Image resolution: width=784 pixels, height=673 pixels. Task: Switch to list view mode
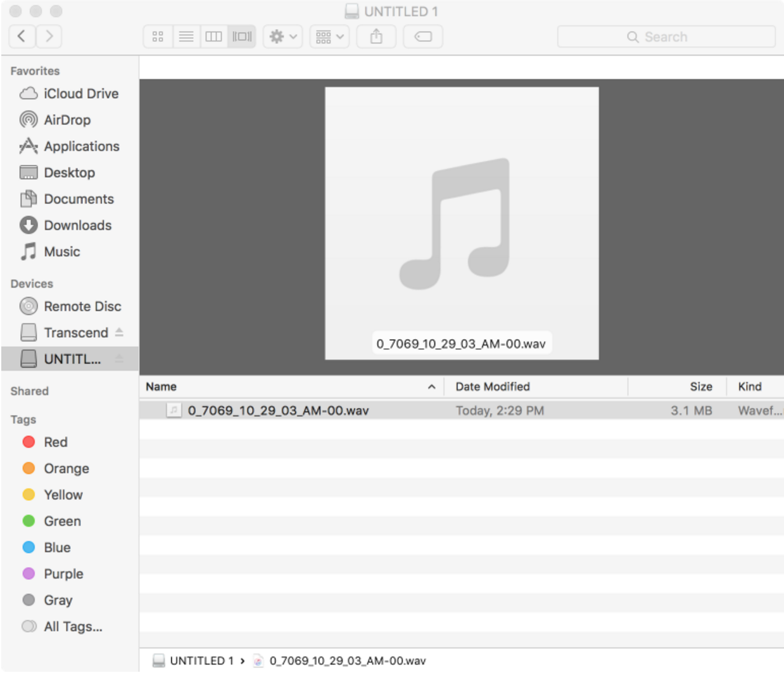coord(186,36)
